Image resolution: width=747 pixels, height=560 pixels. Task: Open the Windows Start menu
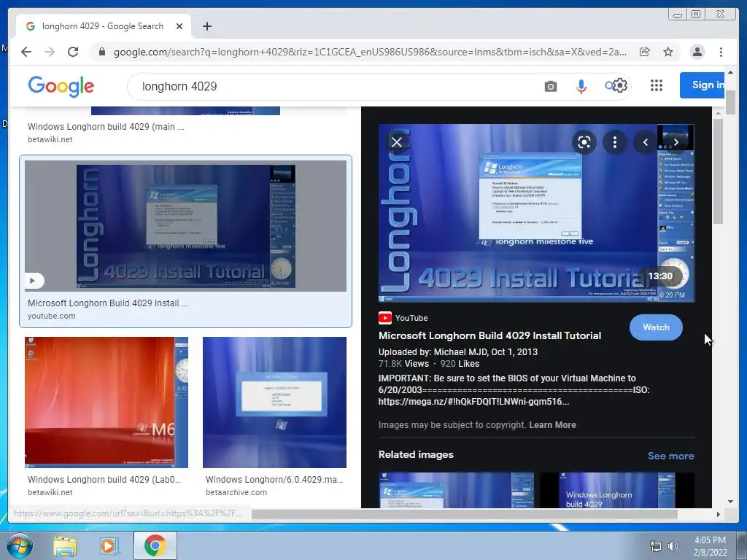[x=20, y=545]
